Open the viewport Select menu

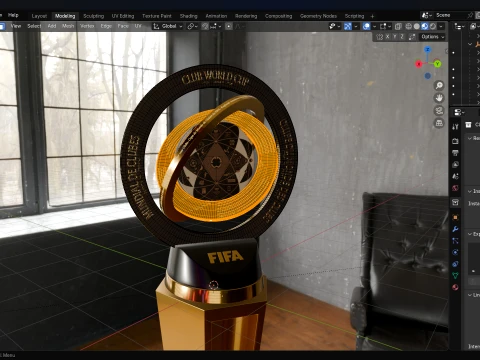pyautogui.click(x=34, y=26)
